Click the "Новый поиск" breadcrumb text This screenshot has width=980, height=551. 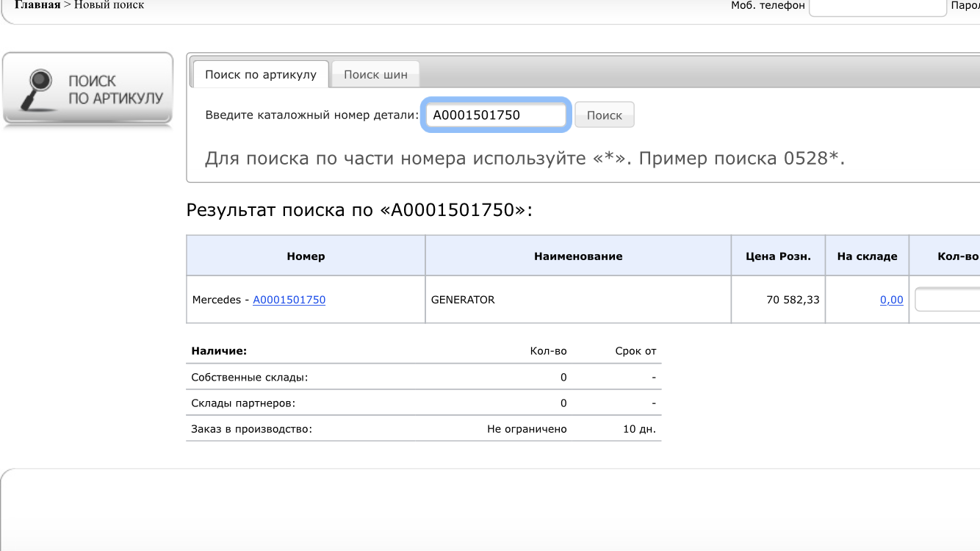coord(109,5)
